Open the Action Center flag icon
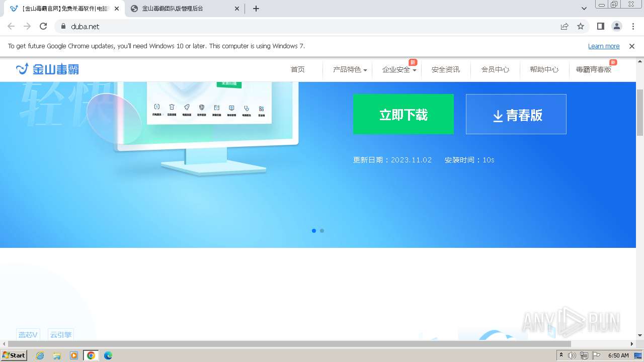Image resolution: width=644 pixels, height=362 pixels. (x=596, y=355)
